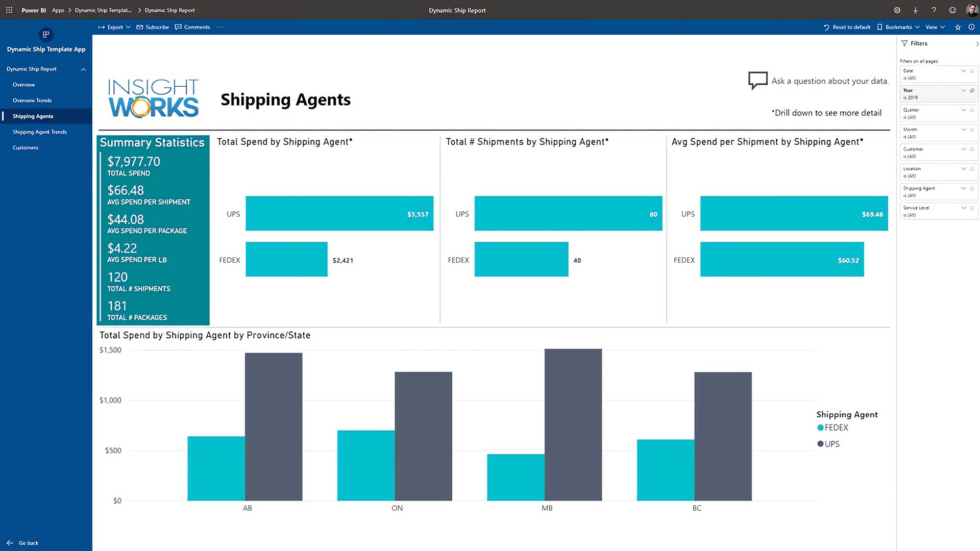
Task: Expand the Shipping Agent filter card
Action: tap(963, 188)
